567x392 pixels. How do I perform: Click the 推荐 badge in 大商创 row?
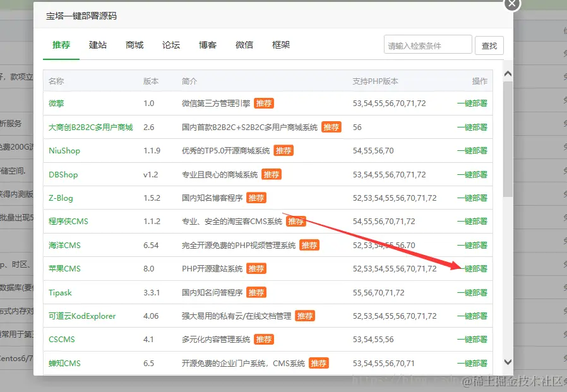(x=331, y=128)
